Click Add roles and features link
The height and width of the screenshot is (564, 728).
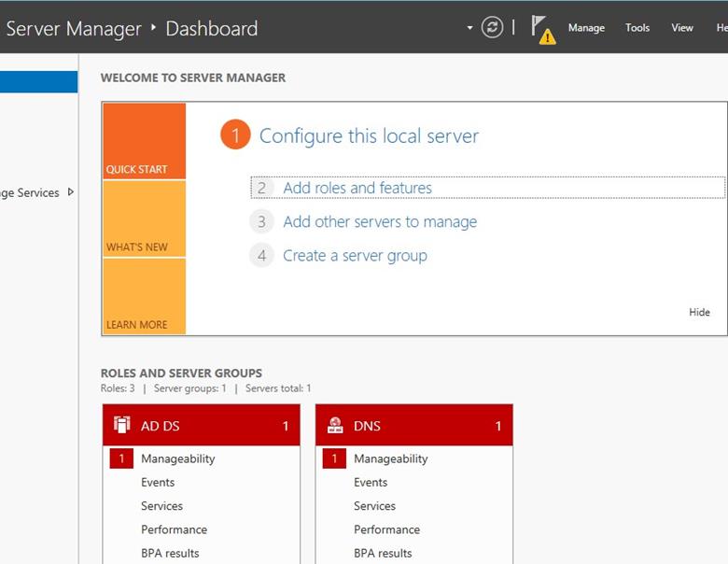(x=357, y=188)
